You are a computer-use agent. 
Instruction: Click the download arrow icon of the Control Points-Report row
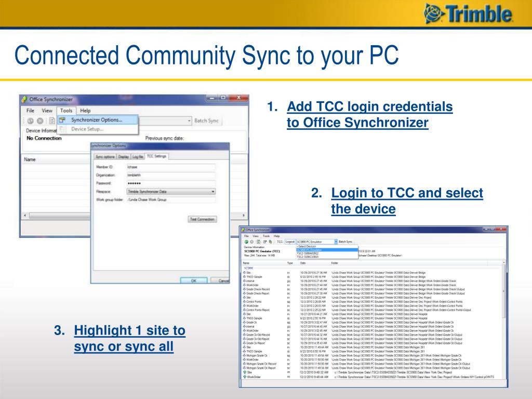coord(245,310)
